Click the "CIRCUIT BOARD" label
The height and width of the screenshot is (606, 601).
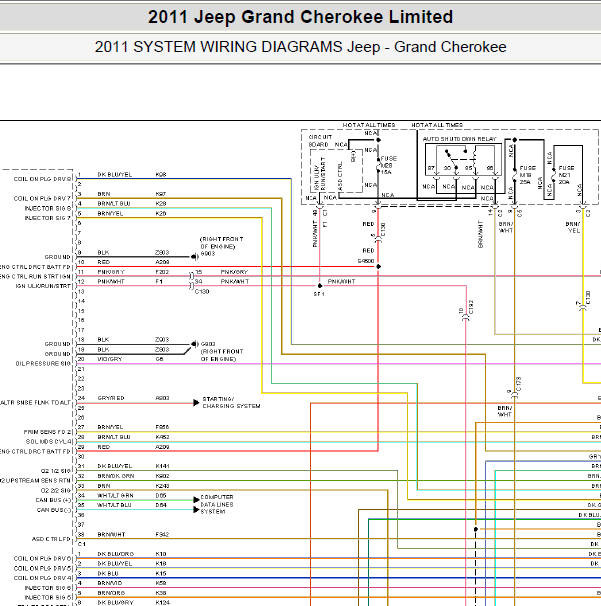click(320, 141)
